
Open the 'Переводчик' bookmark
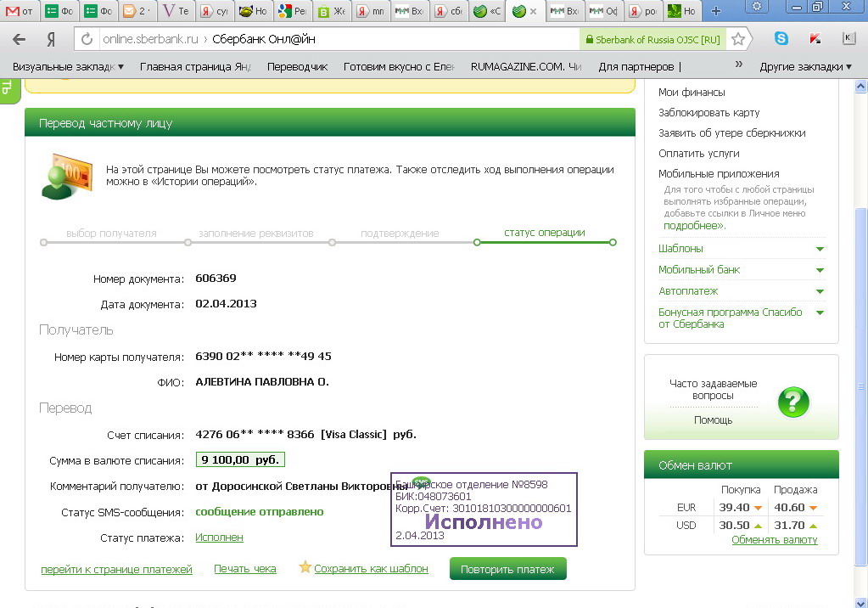click(297, 67)
